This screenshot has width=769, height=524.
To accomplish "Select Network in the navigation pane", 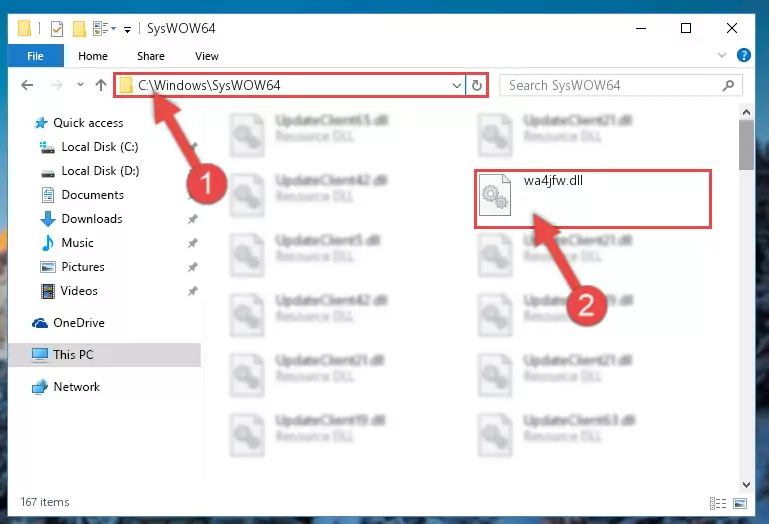I will coord(76,387).
